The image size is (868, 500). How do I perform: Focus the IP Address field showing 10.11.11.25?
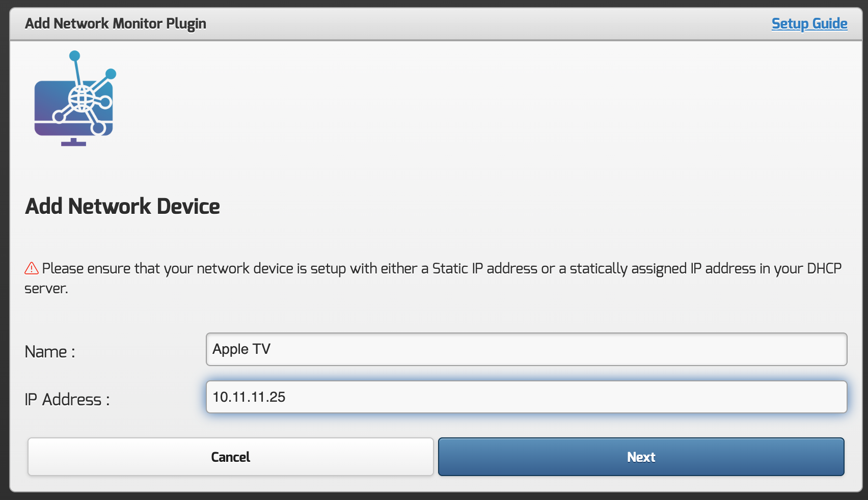526,397
